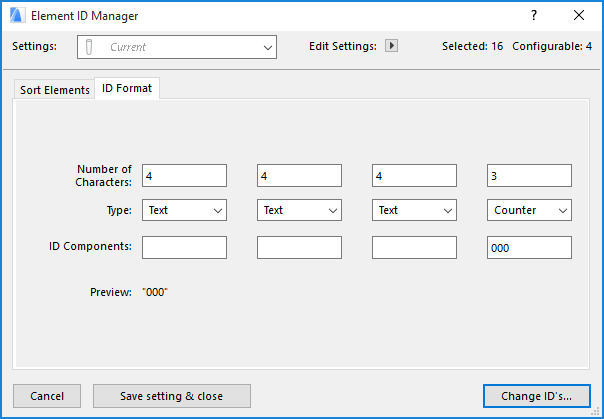Click the help question mark button
Screen dimensions: 604x419
coord(534,16)
